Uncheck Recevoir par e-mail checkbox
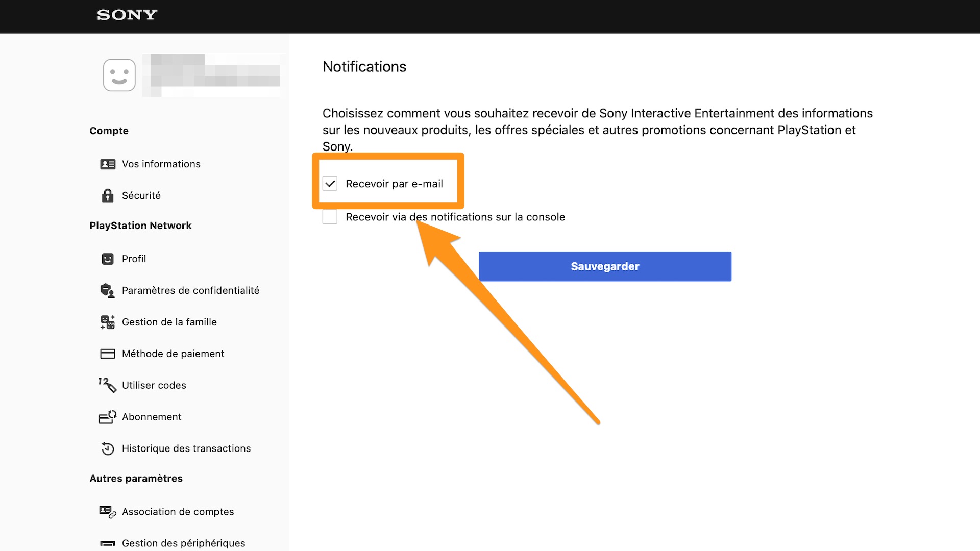This screenshot has height=551, width=980. pos(330,184)
